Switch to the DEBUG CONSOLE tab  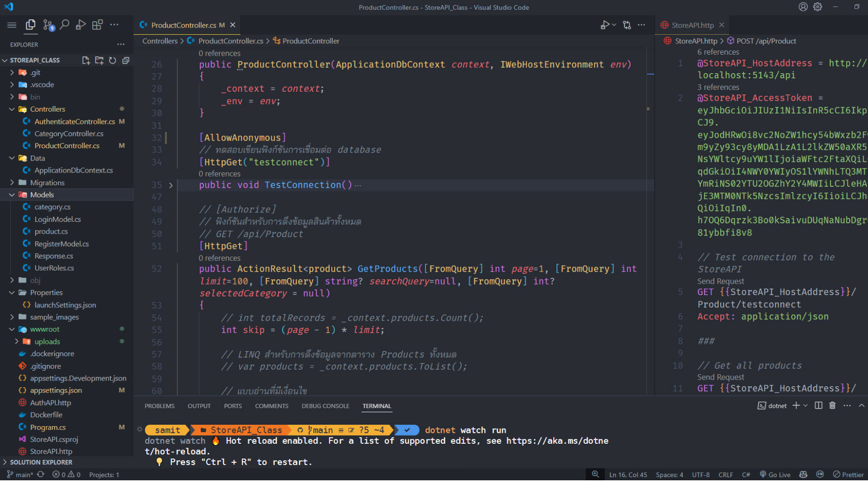[x=325, y=406]
